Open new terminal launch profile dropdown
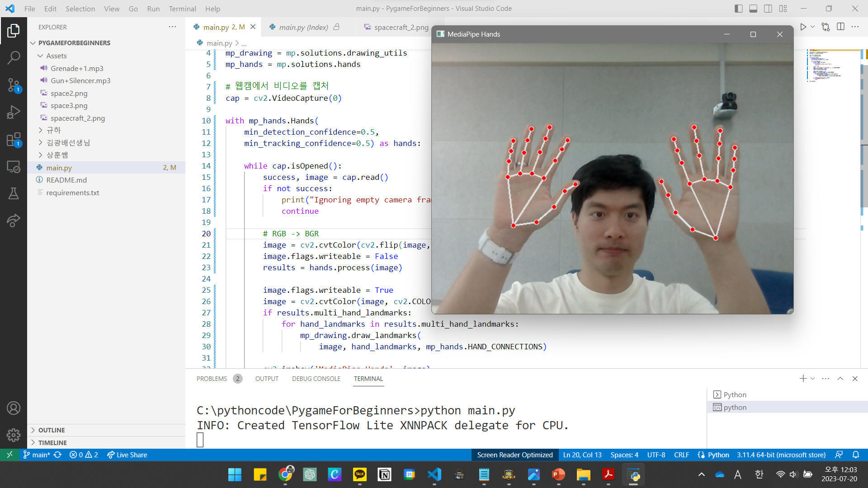Image resolution: width=868 pixels, height=488 pixels. [x=813, y=379]
